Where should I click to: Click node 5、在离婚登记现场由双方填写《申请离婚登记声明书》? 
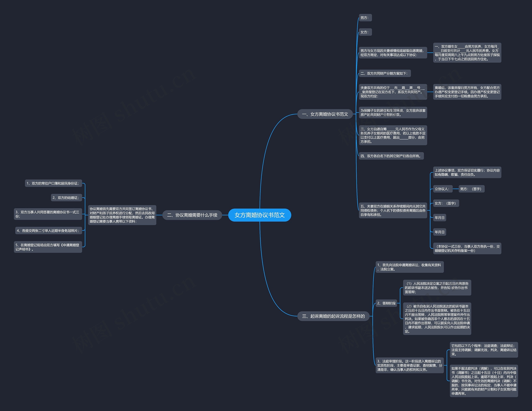48,247
